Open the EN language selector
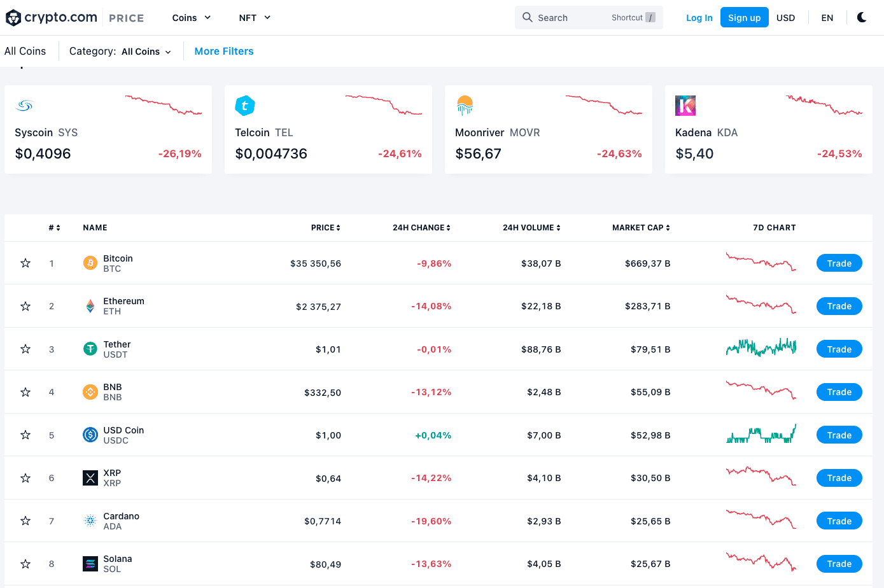This screenshot has width=884, height=588. (x=827, y=18)
